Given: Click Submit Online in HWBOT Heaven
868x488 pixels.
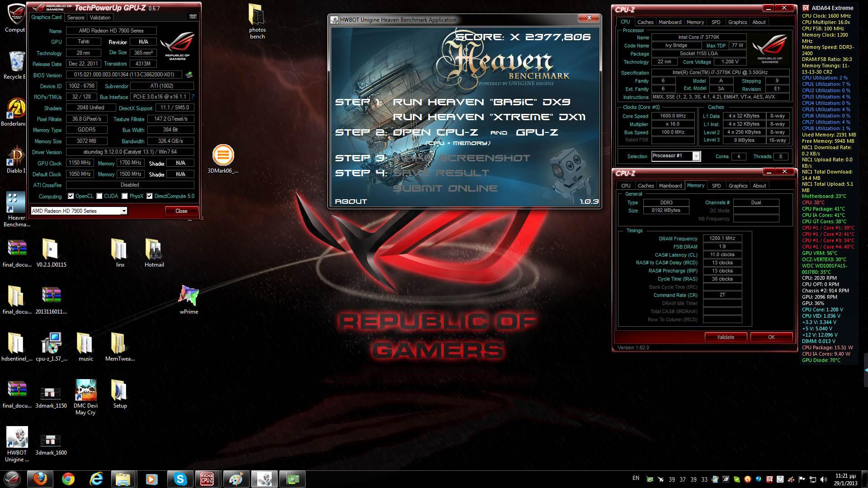Looking at the screenshot, I should [445, 188].
